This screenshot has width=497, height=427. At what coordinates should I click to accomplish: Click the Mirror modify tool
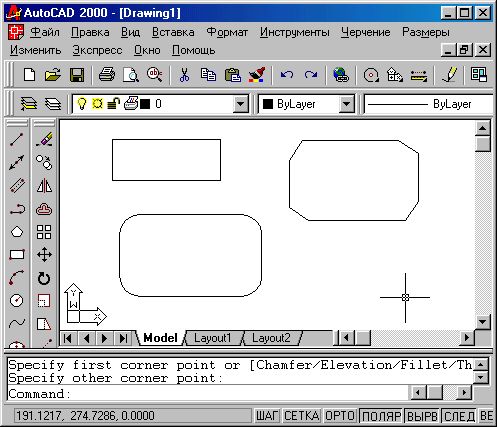click(x=44, y=186)
